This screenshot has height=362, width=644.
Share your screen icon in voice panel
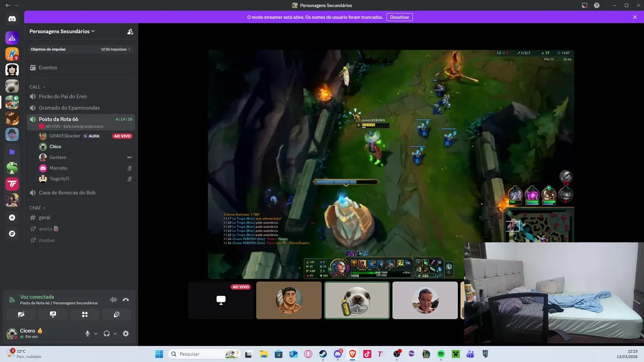[x=53, y=314]
